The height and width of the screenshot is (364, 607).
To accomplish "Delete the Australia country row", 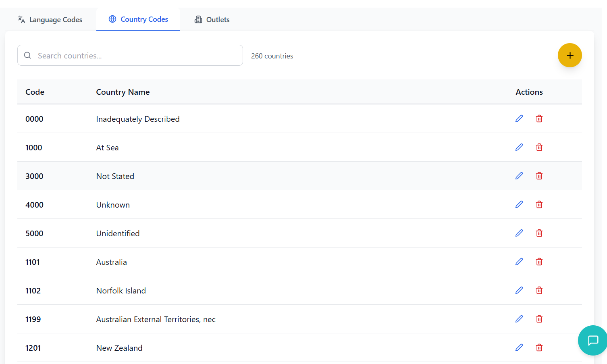I will [x=539, y=262].
